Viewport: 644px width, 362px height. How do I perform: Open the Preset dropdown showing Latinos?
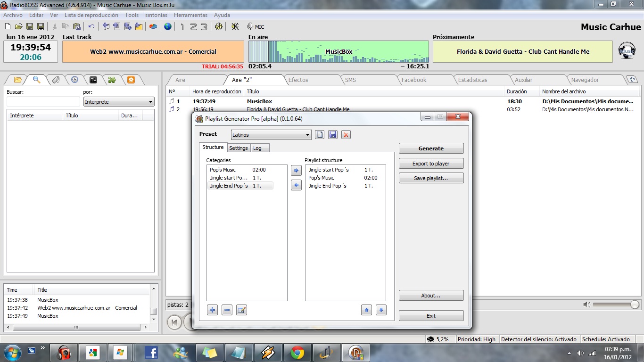coord(271,135)
